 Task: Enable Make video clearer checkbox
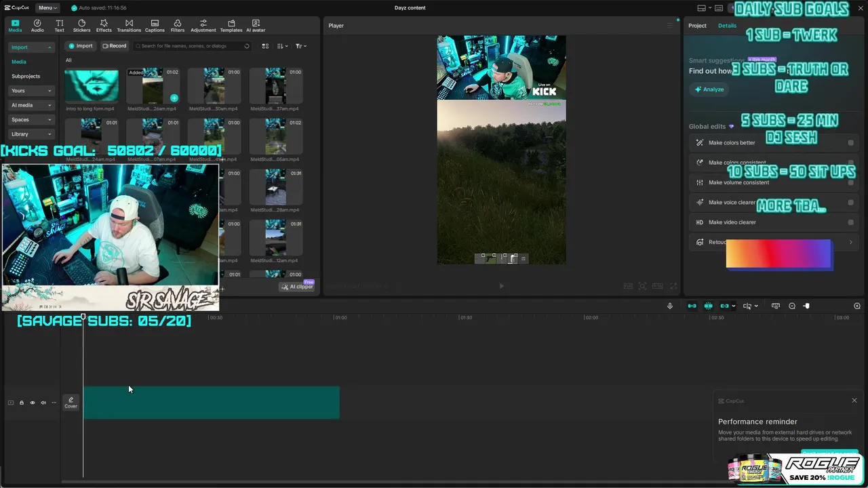[851, 222]
